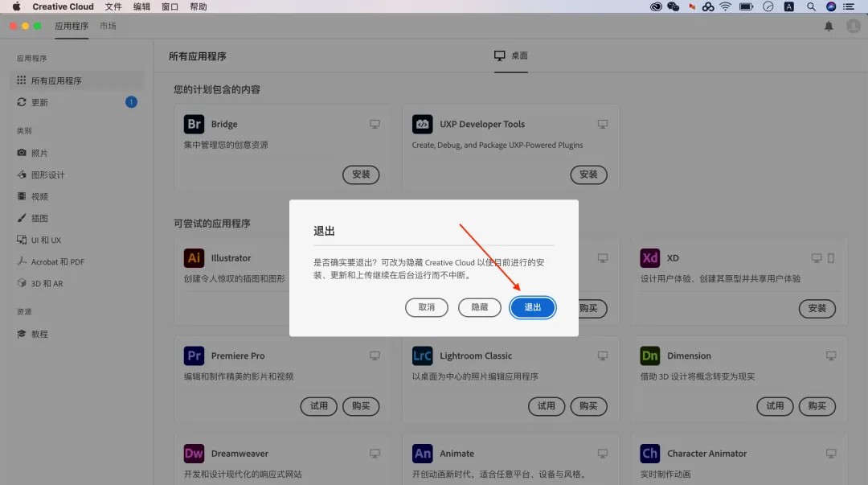Image resolution: width=868 pixels, height=485 pixels.
Task: Click 购买 on the Dimension card
Action: point(817,406)
